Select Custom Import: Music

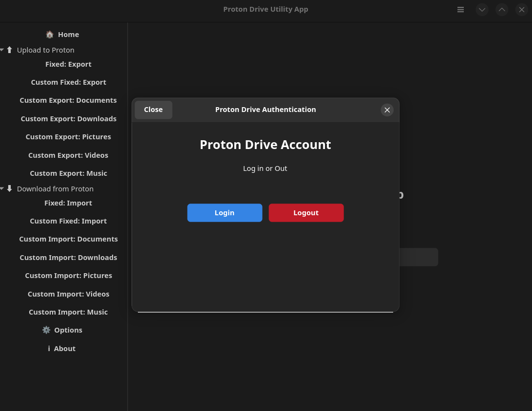pyautogui.click(x=68, y=312)
